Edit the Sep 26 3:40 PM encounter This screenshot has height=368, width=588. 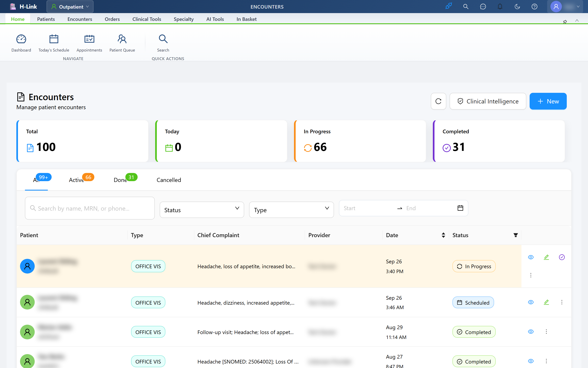click(546, 257)
